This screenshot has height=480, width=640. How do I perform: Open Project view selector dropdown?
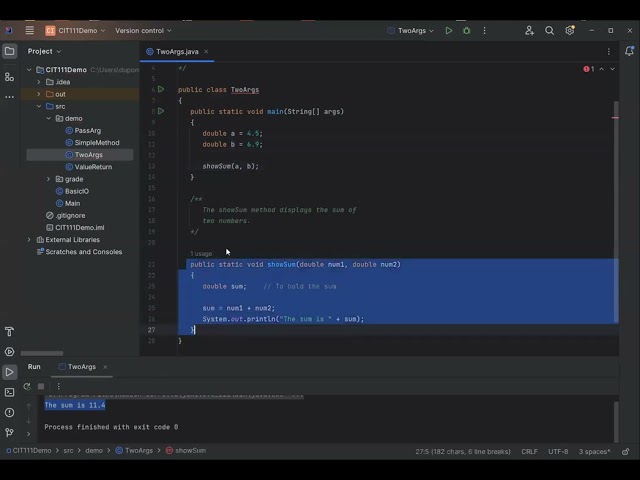click(x=44, y=51)
